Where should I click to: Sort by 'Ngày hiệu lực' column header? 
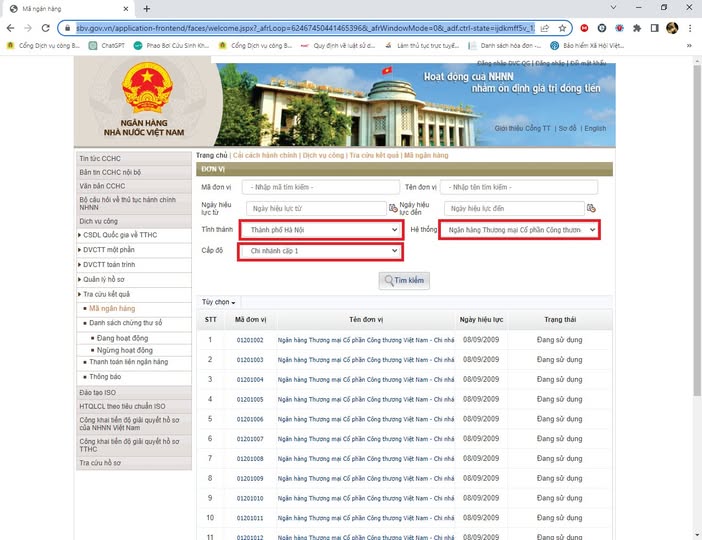coord(481,320)
